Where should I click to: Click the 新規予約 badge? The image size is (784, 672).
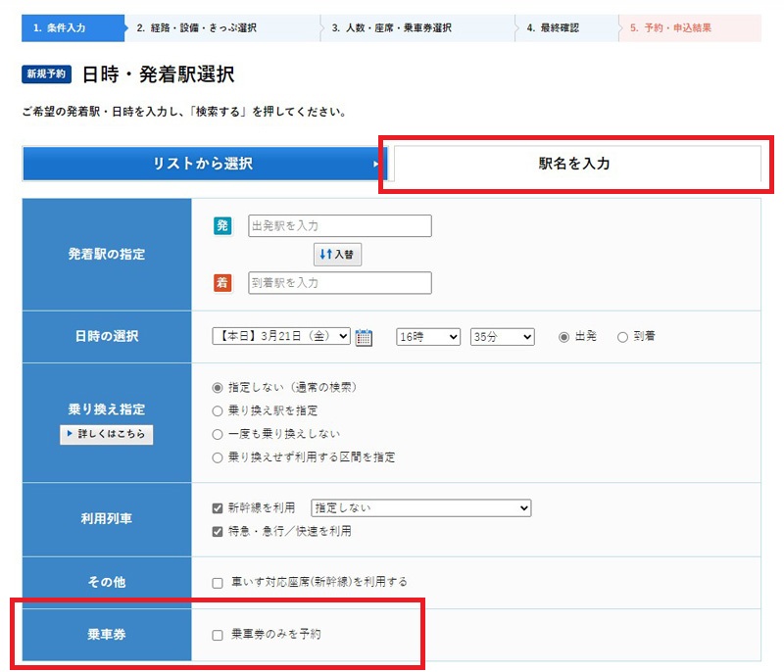pos(46,73)
